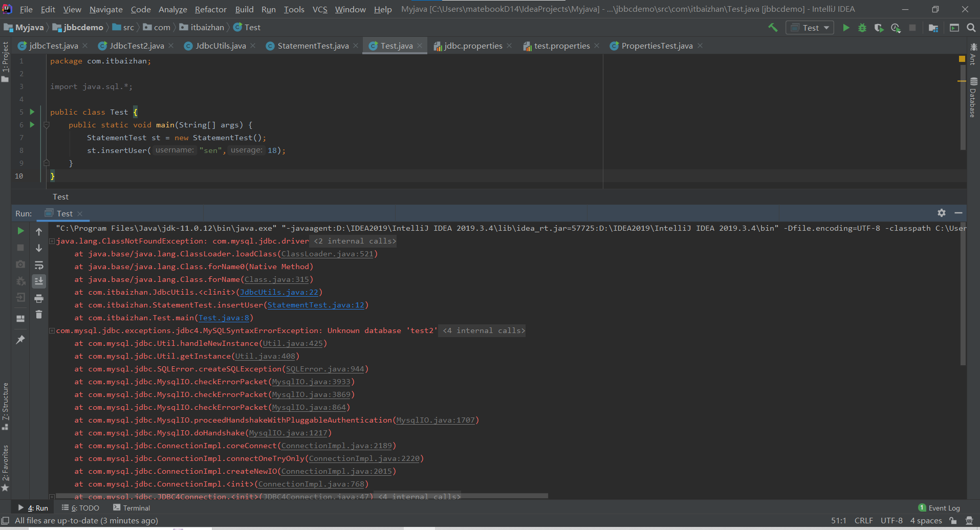
Task: Build project with the green hammer icon
Action: click(x=773, y=28)
